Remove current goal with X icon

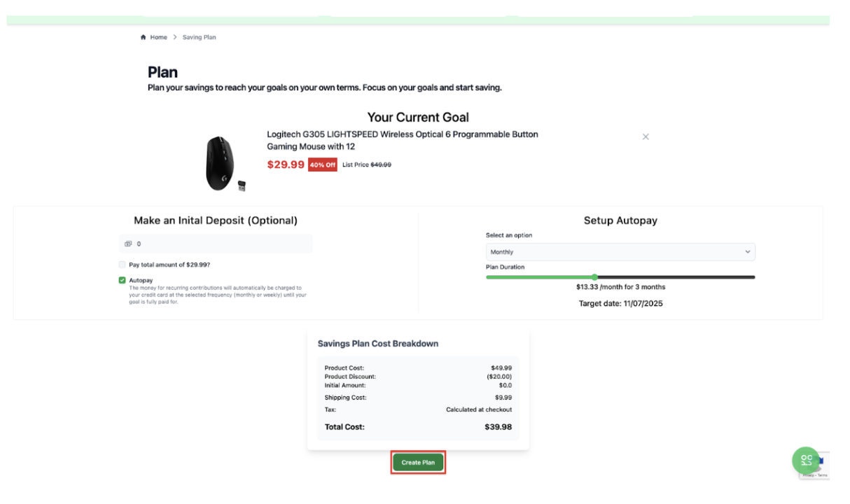(x=646, y=136)
